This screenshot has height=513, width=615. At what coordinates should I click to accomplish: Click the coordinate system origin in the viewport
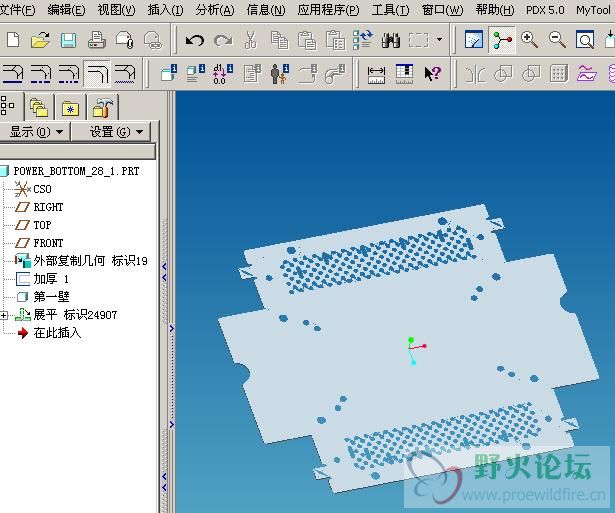coord(410,348)
